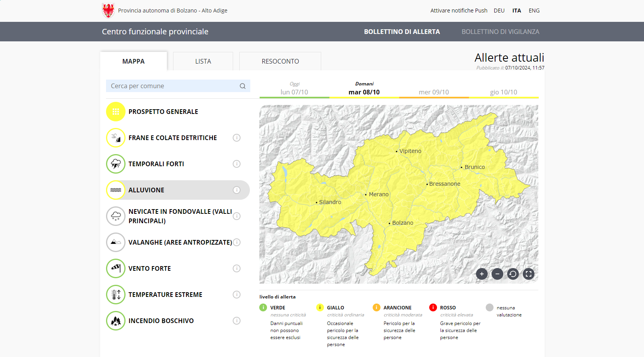Reset the map view

(513, 274)
